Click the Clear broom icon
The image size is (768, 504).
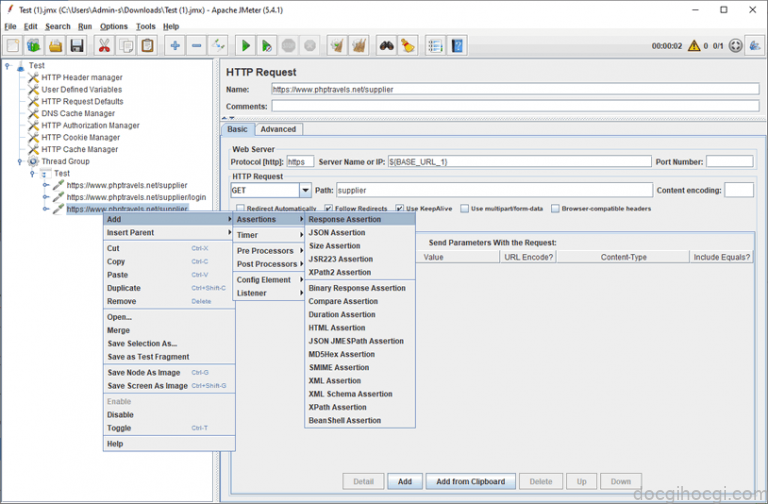tap(337, 46)
